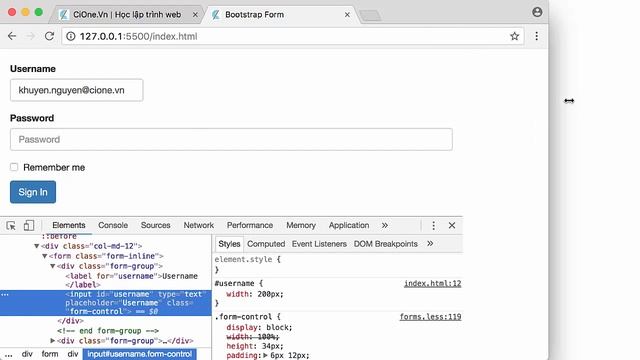Open DevTools customize menu dots
The image size is (640, 360).
(433, 225)
